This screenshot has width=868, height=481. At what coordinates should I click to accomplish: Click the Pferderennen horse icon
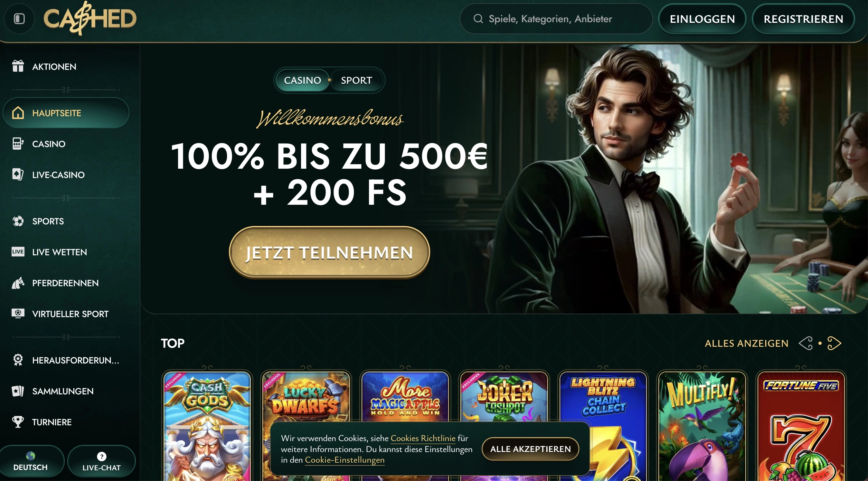18,283
